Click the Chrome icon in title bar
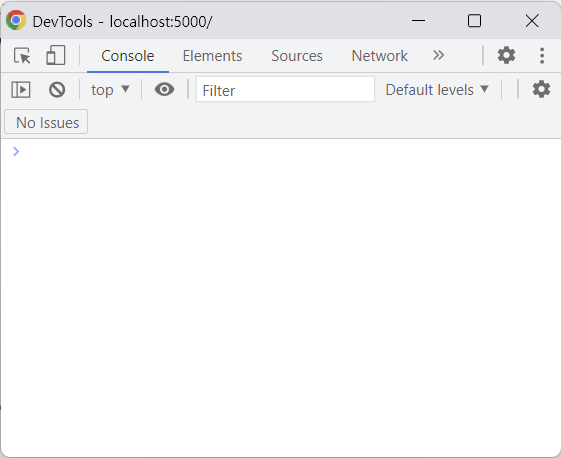 pyautogui.click(x=16, y=20)
